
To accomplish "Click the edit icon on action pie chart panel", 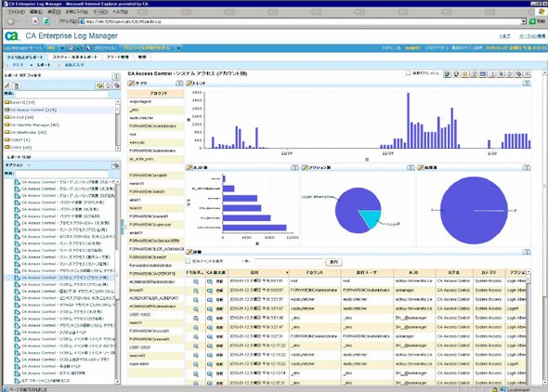I will pyautogui.click(x=305, y=168).
